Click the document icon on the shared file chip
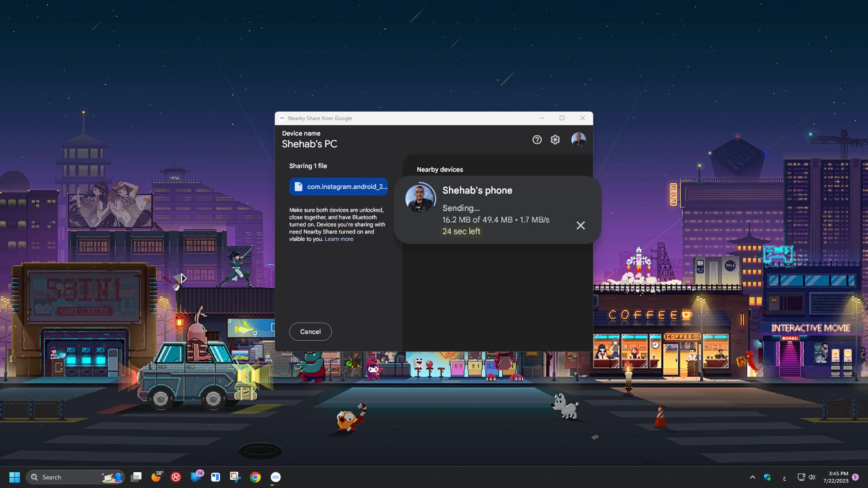 coord(298,187)
